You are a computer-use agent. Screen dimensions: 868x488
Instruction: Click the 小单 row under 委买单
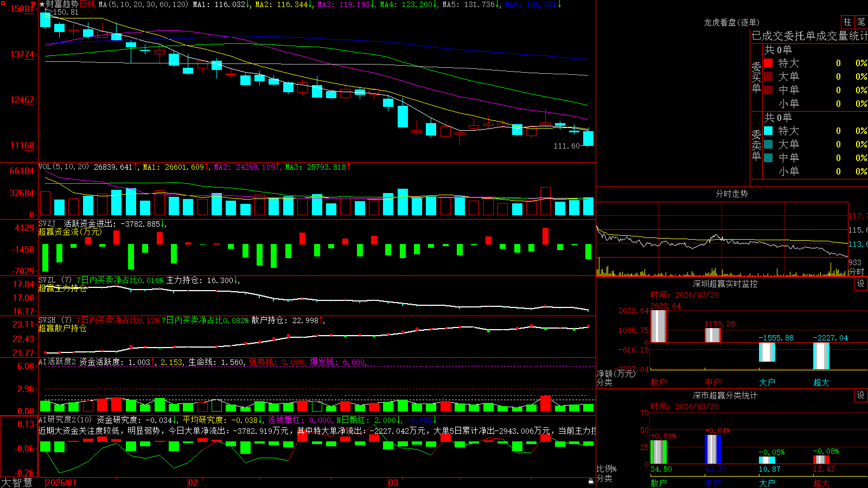815,104
